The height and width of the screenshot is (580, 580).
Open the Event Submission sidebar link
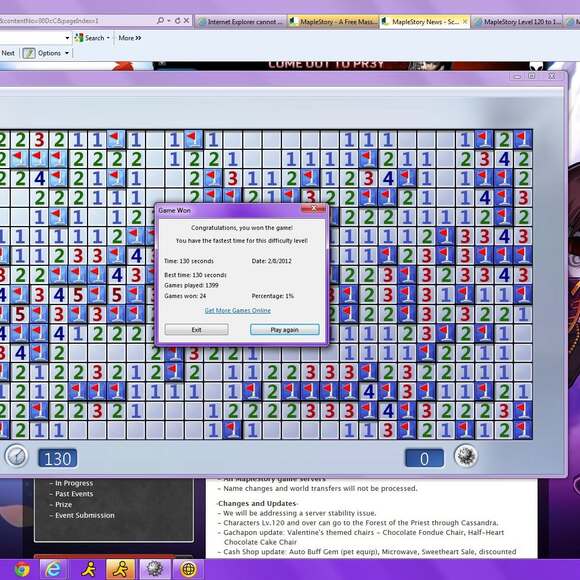[85, 515]
